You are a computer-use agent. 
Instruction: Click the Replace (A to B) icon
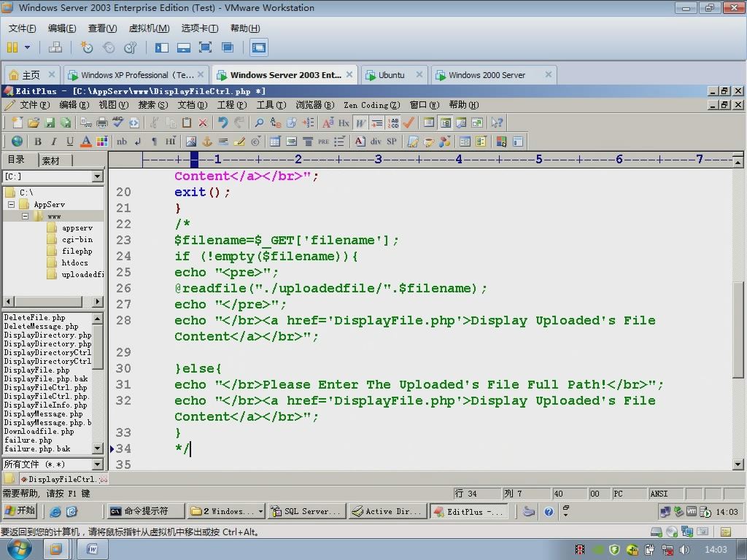tap(275, 122)
